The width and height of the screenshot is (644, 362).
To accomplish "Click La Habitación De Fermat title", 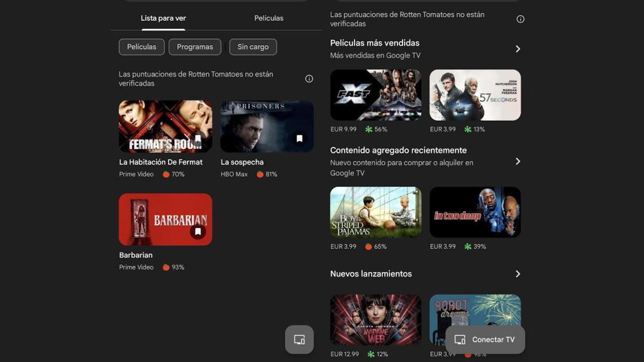I will click(x=160, y=162).
